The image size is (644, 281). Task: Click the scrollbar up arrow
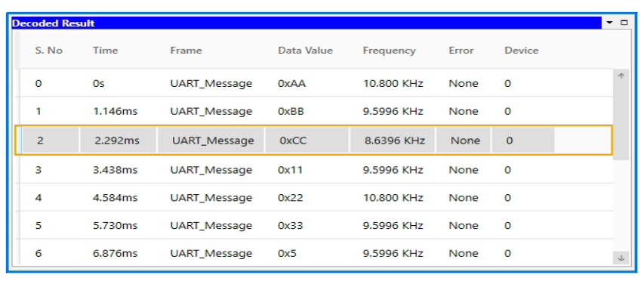coord(621,76)
